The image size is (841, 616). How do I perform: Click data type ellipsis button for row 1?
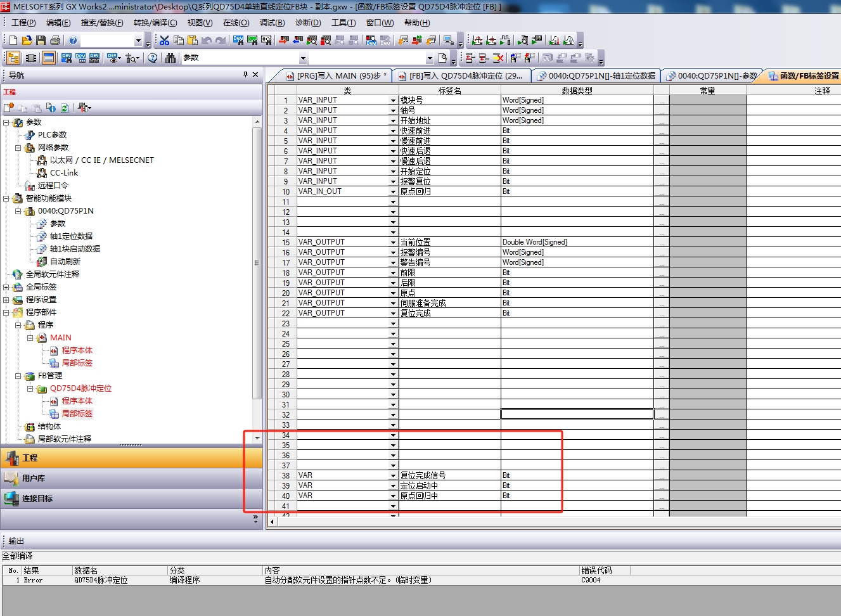661,101
